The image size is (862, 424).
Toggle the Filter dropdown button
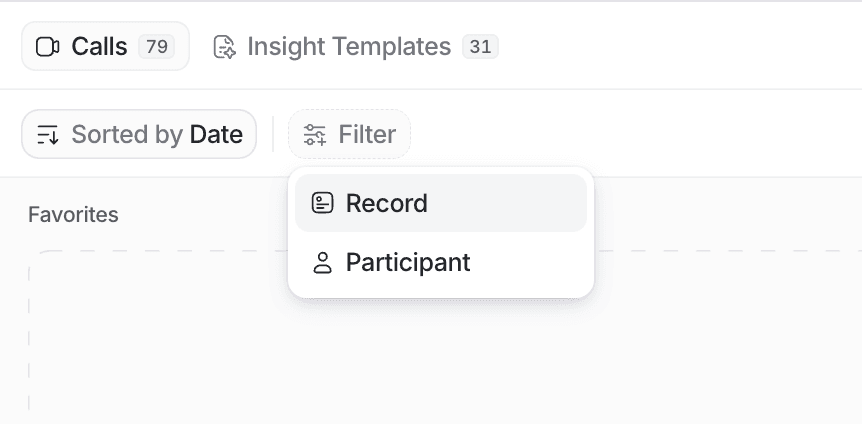[x=350, y=134]
